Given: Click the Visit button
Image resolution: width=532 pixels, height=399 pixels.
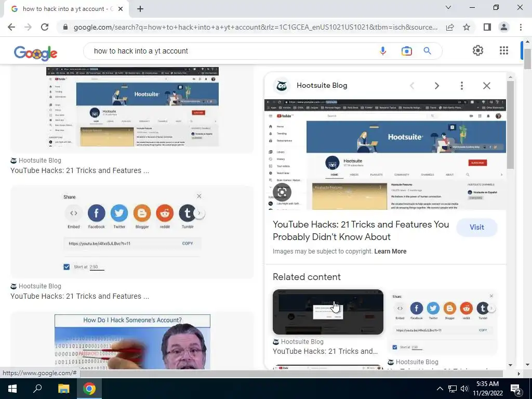Looking at the screenshot, I should coord(477,228).
